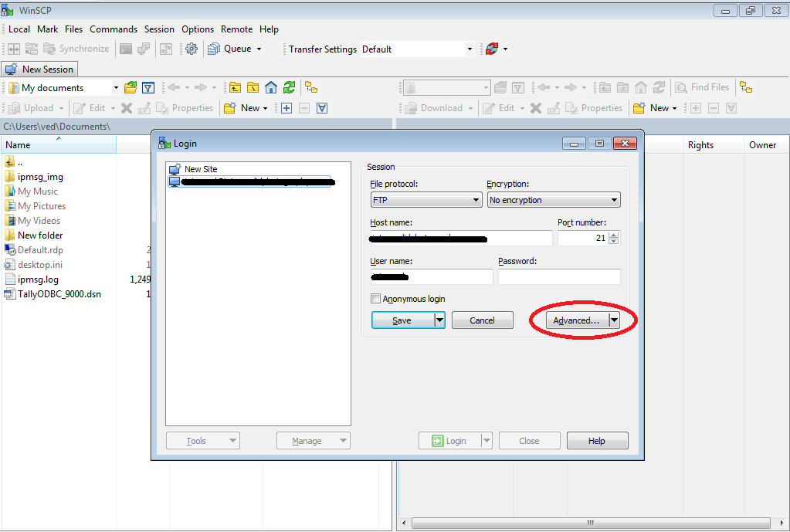Click the Help button in Login dialog

coord(597,441)
